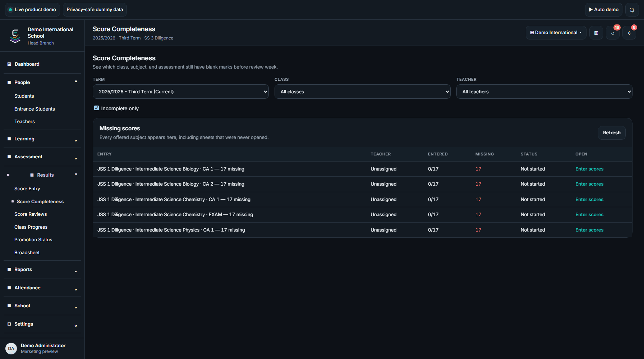Click the SS 3 Diligence breadcrumb link
The image size is (644, 359).
[159, 38]
